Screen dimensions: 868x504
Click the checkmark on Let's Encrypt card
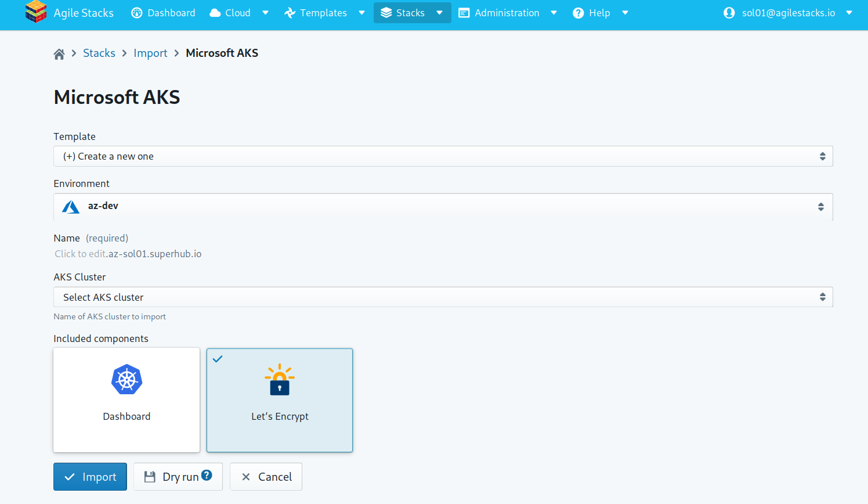(218, 359)
